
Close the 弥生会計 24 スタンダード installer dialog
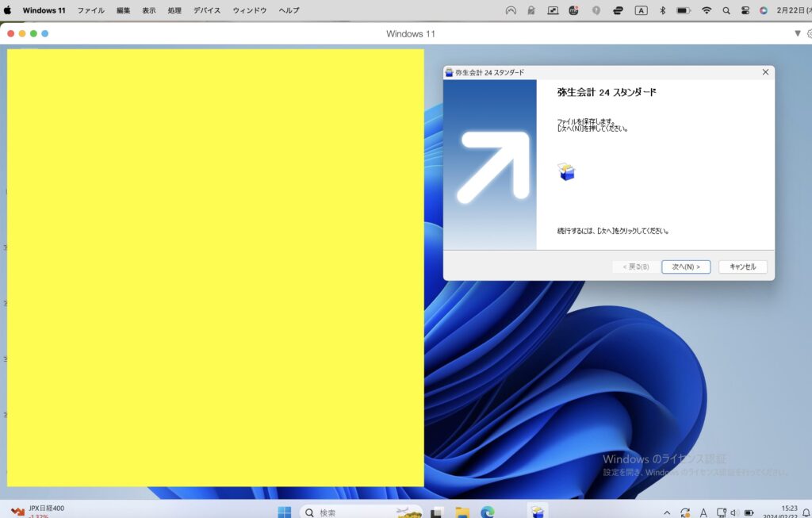[x=765, y=72]
